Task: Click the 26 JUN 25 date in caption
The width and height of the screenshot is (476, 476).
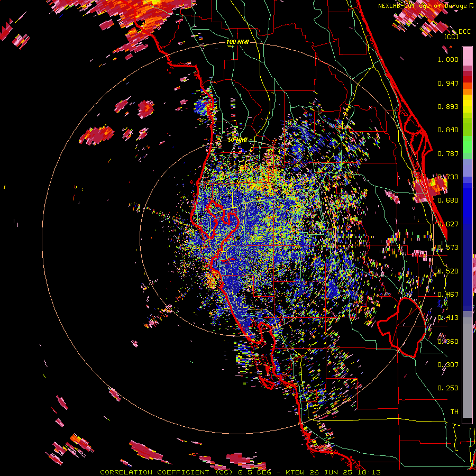Action: [331, 472]
